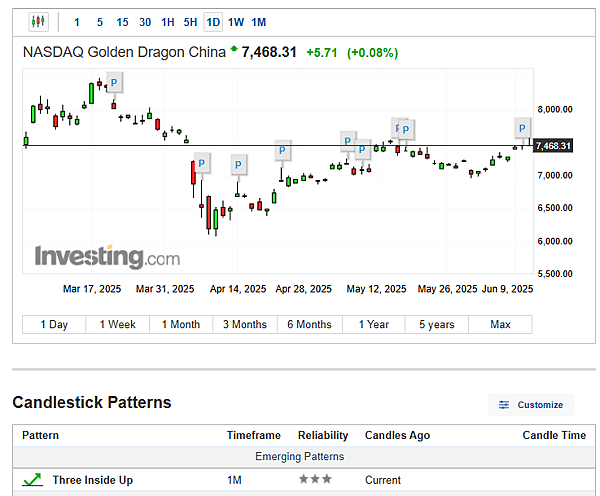Screen dimensions: 600x496
Task: Click the three-star reliability rating
Action: point(313,480)
